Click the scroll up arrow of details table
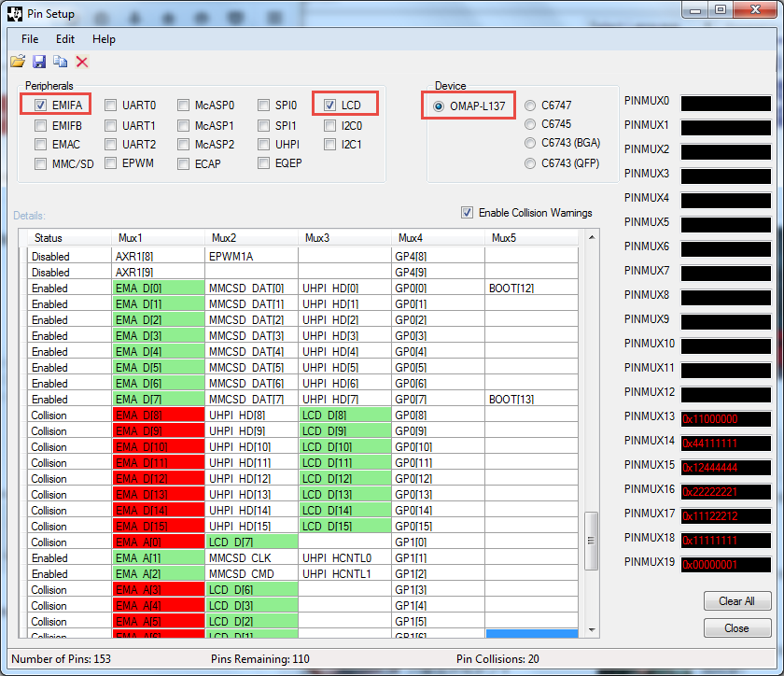The image size is (784, 676). (592, 237)
